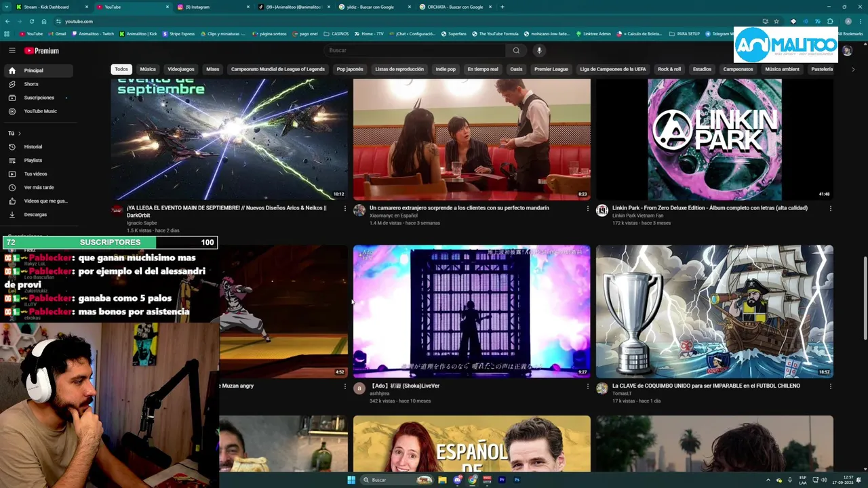Switch to ORCHATA Google search tab

454,7
